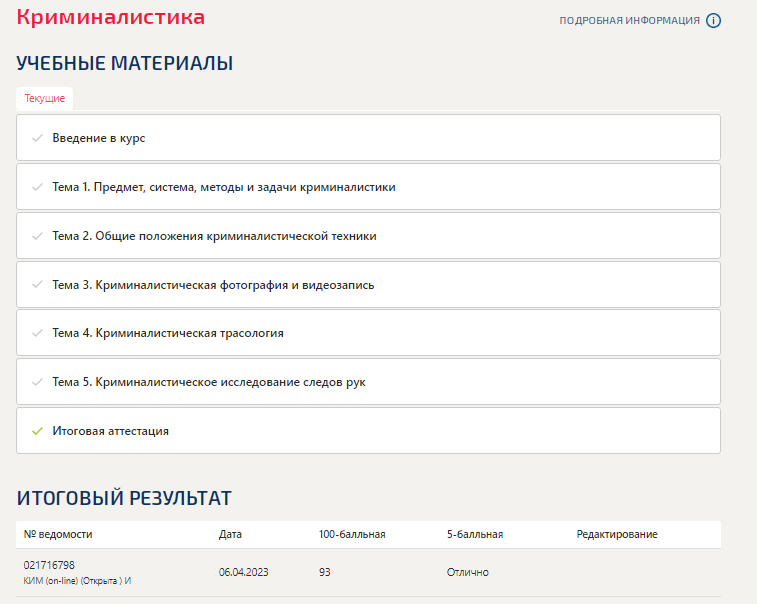The height and width of the screenshot is (604, 757).
Task: Click the checkmark icon beside Тема 4
Action: 37,333
